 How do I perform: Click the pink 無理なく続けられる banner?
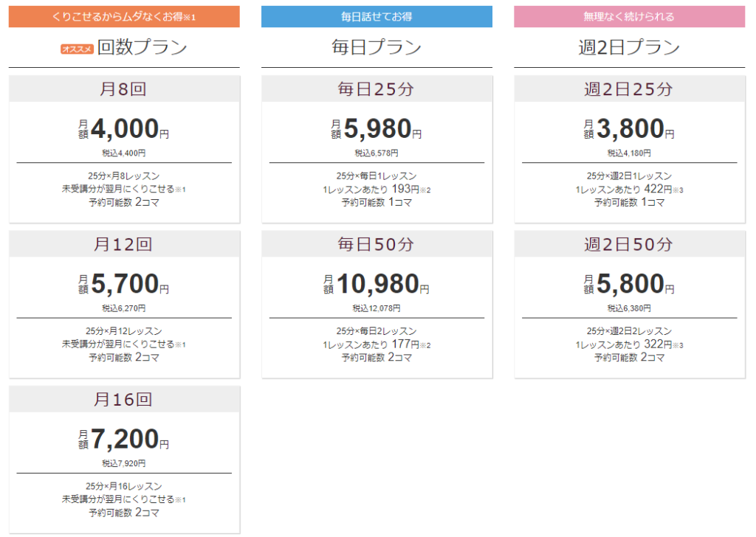[629, 17]
